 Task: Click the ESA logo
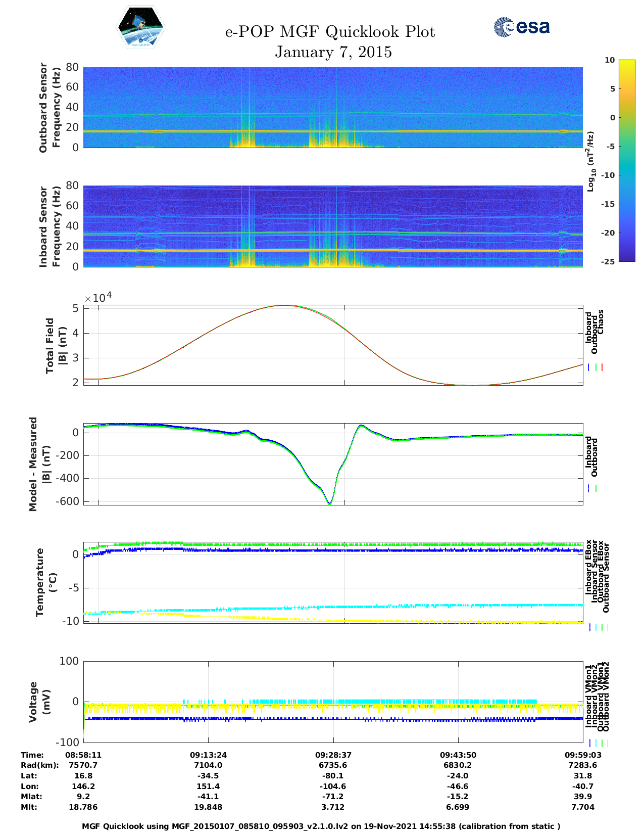click(x=521, y=27)
